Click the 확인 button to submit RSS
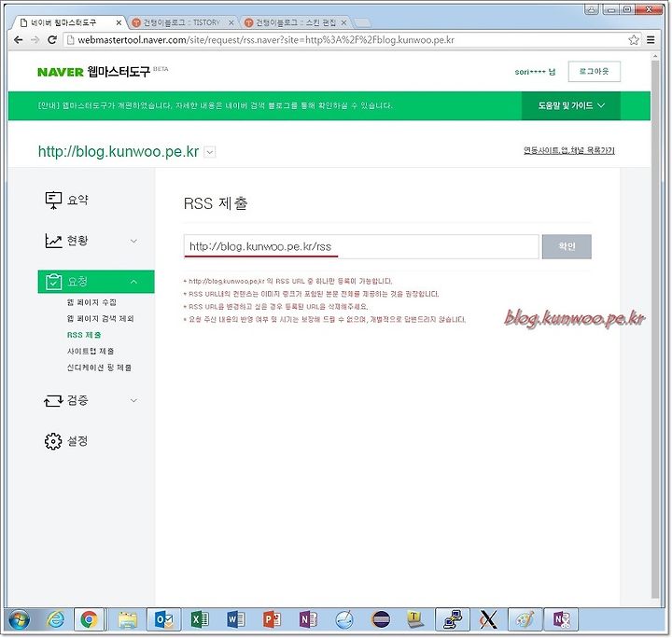The image size is (672, 638). pyautogui.click(x=567, y=246)
